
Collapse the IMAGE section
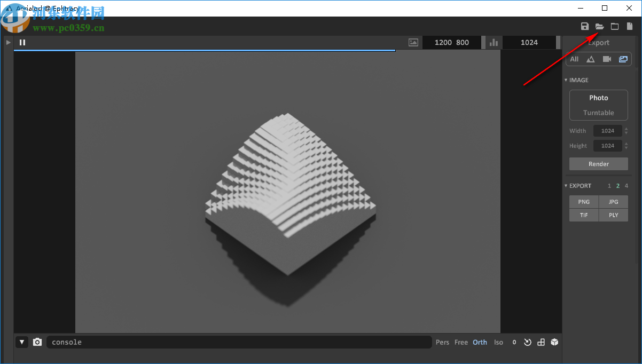tap(566, 80)
